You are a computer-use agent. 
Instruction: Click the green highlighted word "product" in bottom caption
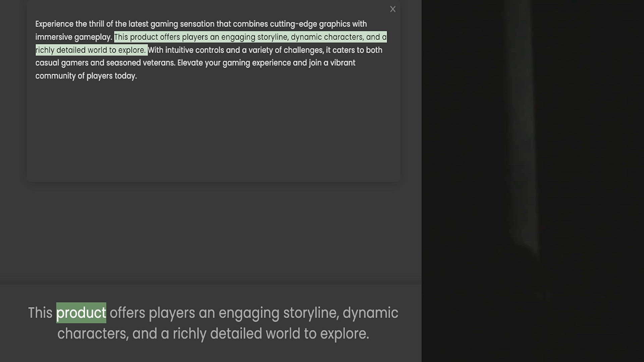tap(81, 313)
